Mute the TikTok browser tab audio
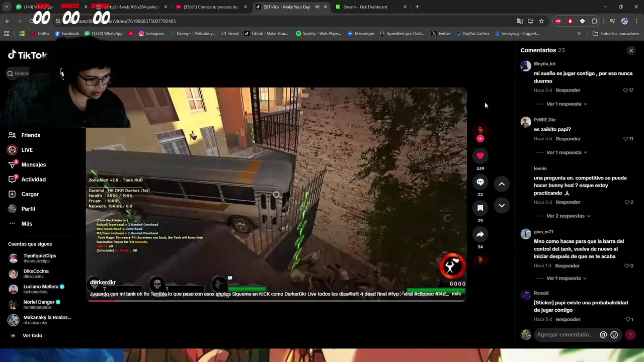The height and width of the screenshot is (362, 644). (317, 7)
